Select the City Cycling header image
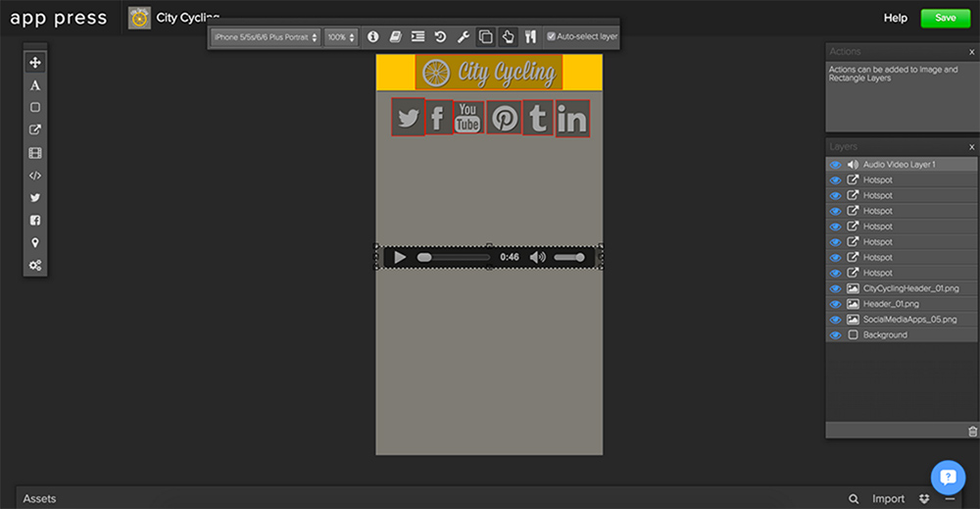This screenshot has width=980, height=509. 489,73
